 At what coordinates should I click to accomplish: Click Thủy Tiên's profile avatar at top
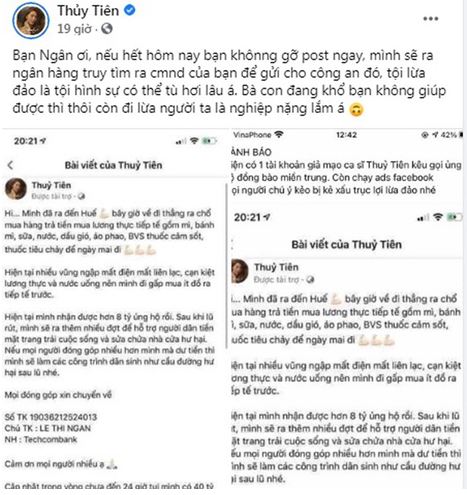pyautogui.click(x=31, y=21)
